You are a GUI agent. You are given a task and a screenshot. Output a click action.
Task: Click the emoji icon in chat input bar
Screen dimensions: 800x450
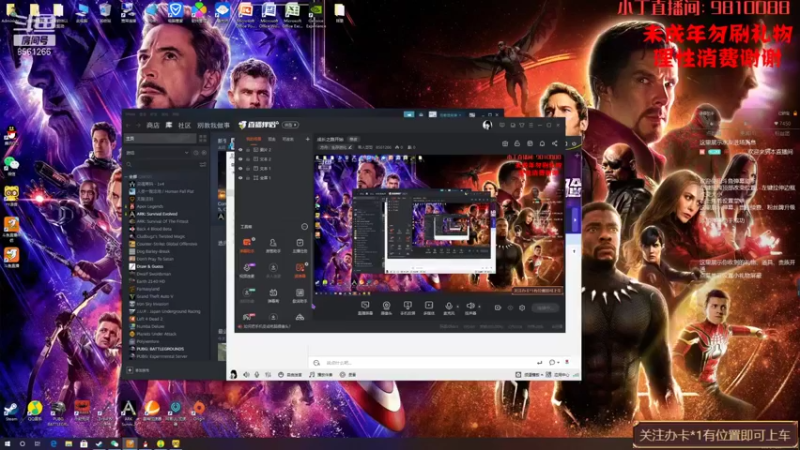[x=316, y=363]
